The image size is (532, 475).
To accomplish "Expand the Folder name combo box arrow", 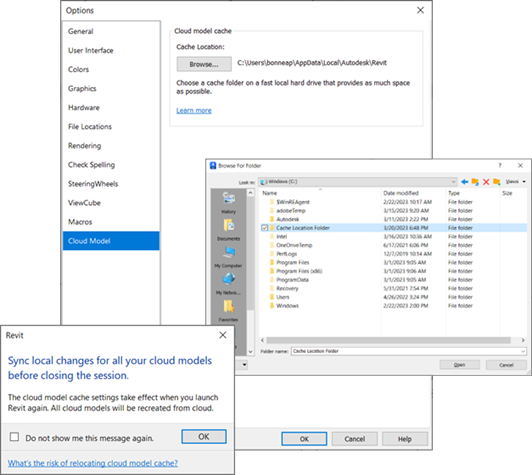I will (523, 351).
